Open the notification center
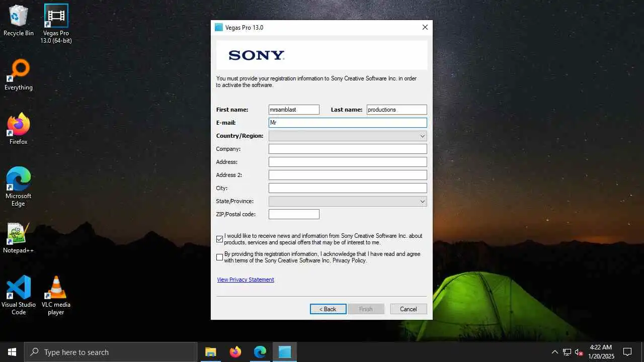Image resolution: width=644 pixels, height=362 pixels. [x=627, y=352]
